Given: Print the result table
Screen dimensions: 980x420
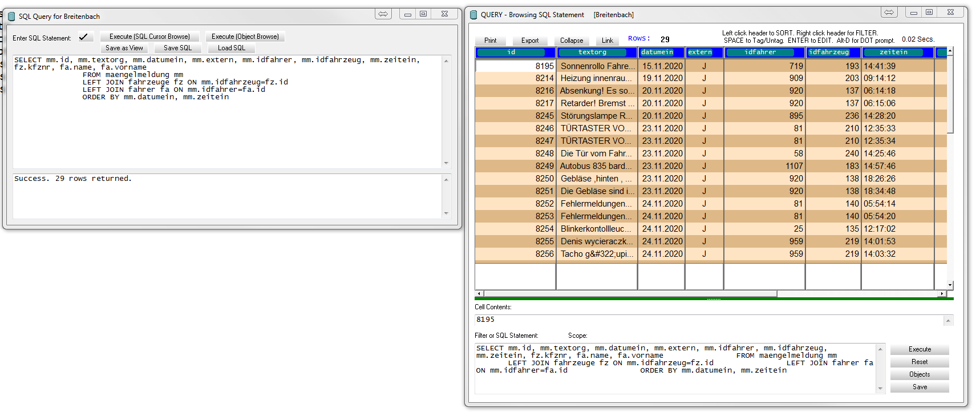Looking at the screenshot, I should (x=490, y=41).
